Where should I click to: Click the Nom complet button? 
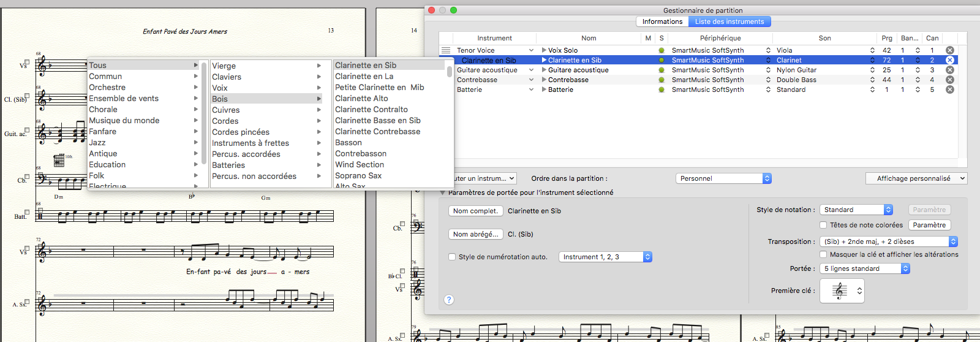(475, 211)
